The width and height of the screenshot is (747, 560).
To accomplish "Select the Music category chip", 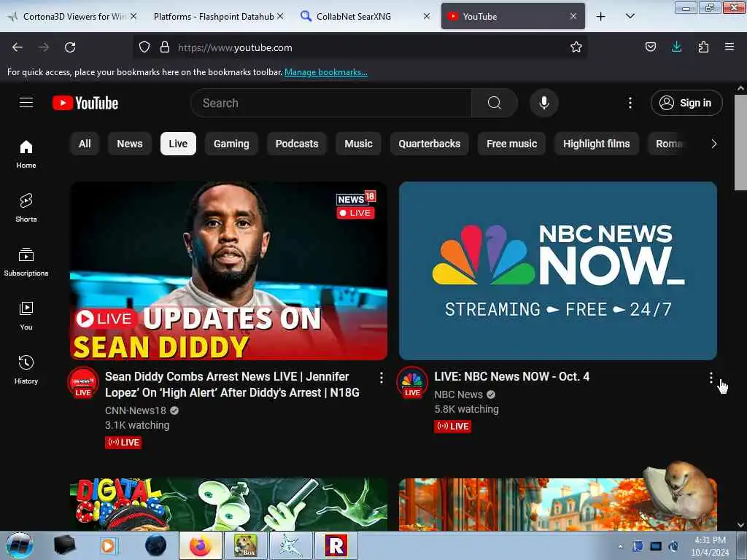I will point(358,144).
